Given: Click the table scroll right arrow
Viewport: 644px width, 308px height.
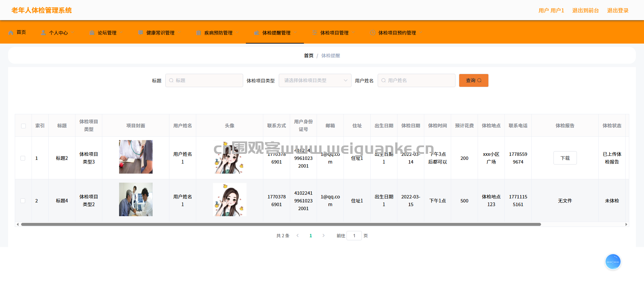Looking at the screenshot, I should tap(626, 225).
